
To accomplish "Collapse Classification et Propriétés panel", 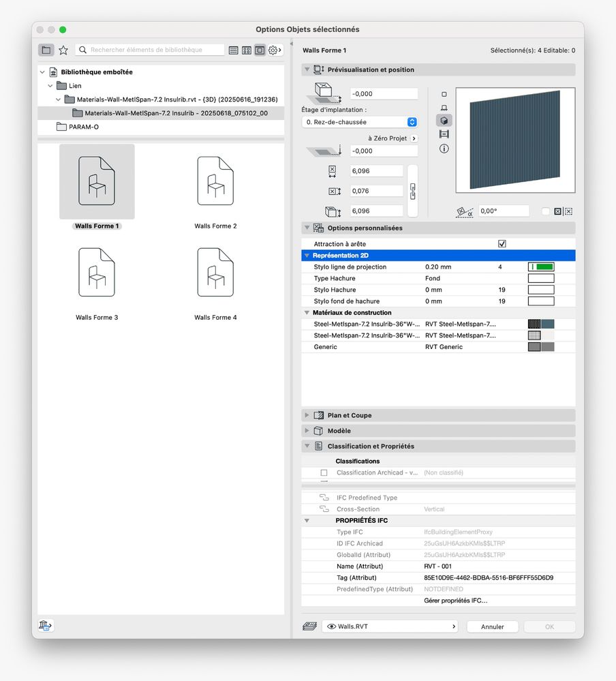I will (307, 446).
